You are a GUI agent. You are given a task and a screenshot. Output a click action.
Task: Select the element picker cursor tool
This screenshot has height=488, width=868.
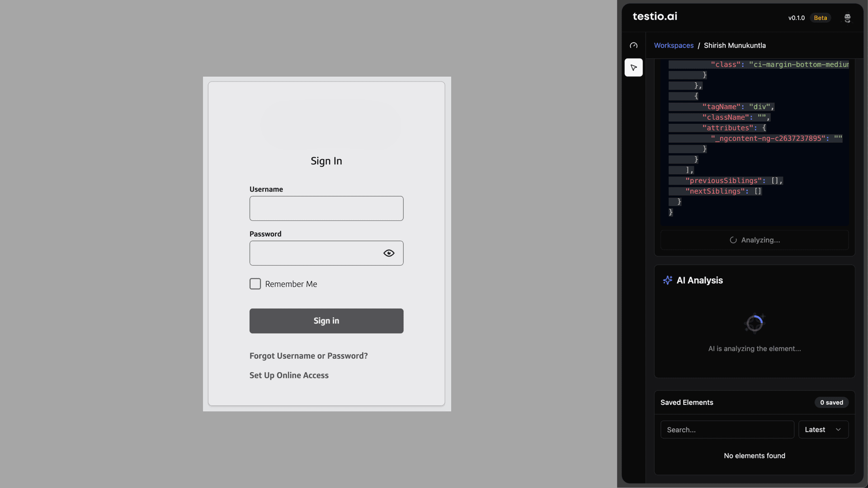(x=633, y=68)
